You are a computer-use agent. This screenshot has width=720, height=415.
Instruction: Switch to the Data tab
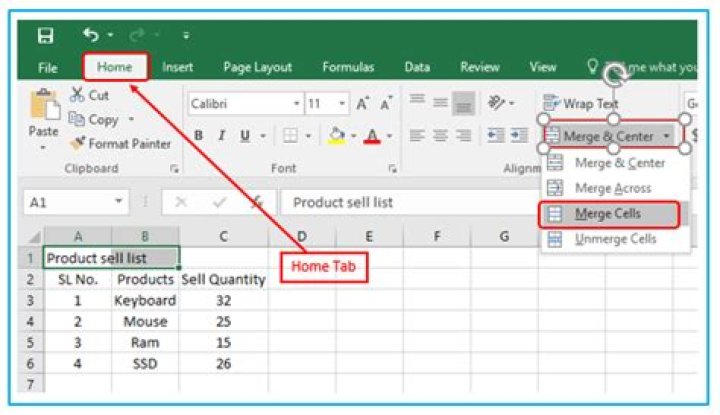click(417, 67)
